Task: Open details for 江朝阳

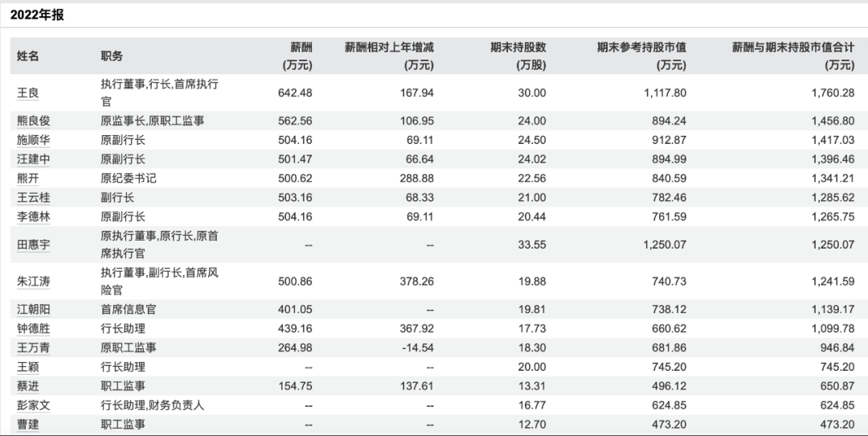Action: point(34,310)
